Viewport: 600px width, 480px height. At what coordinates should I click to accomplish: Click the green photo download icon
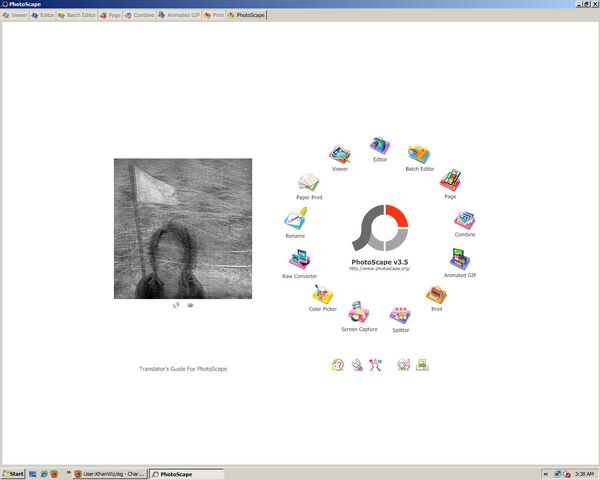click(422, 364)
